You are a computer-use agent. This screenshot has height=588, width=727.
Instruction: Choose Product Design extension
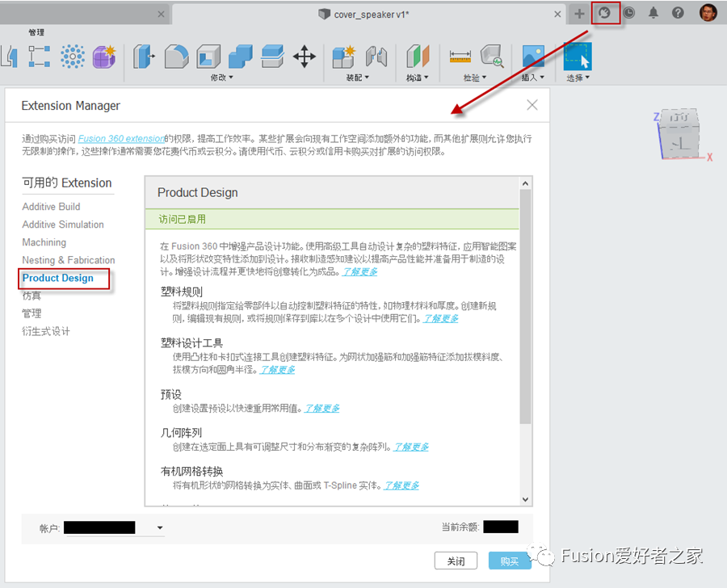coord(58,278)
